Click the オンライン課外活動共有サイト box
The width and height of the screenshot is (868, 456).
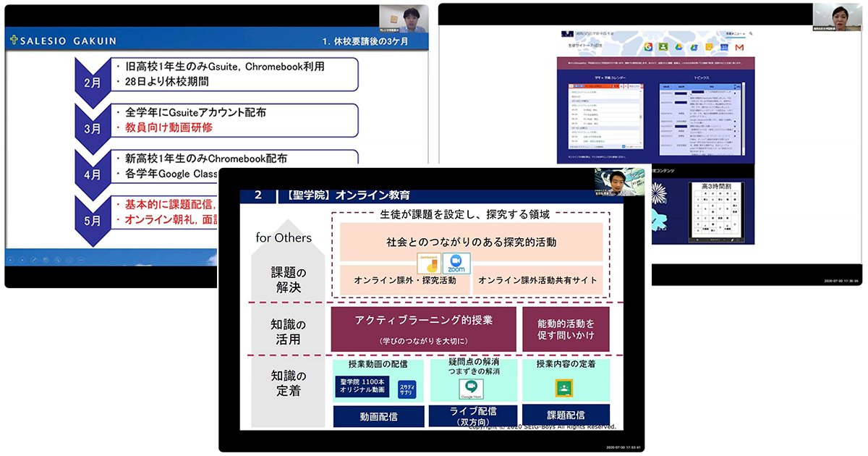point(537,279)
